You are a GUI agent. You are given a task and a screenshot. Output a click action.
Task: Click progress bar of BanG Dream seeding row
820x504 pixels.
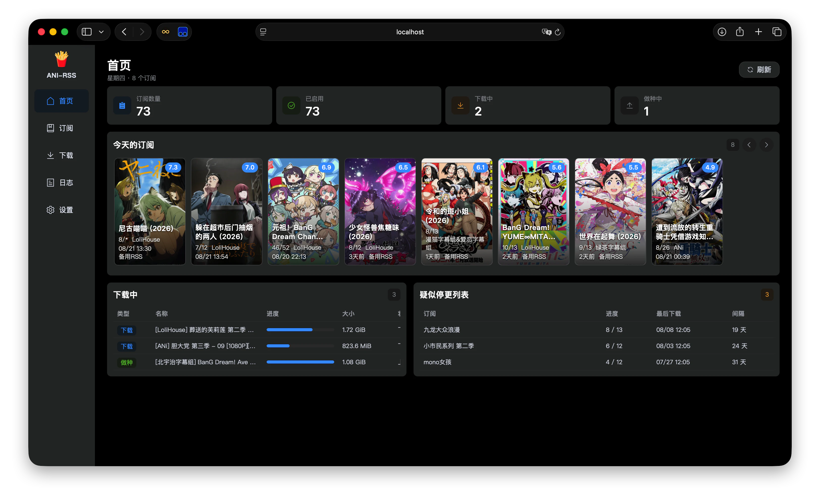[300, 362]
